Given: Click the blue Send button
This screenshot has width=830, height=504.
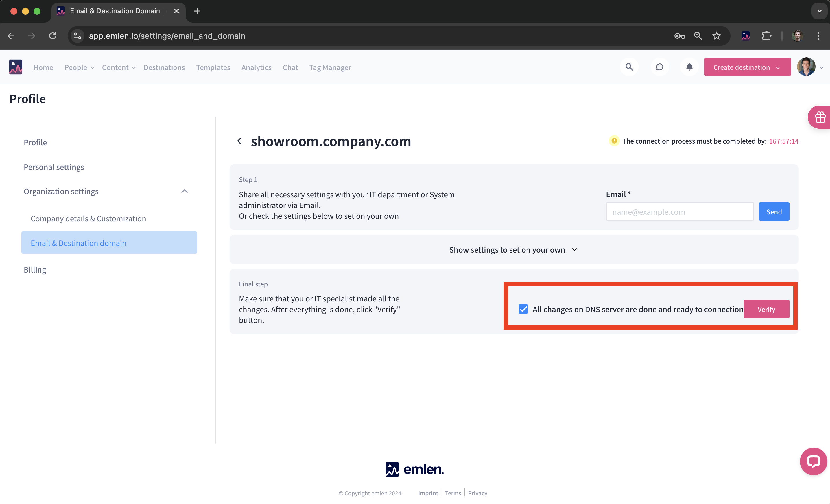Looking at the screenshot, I should point(773,211).
